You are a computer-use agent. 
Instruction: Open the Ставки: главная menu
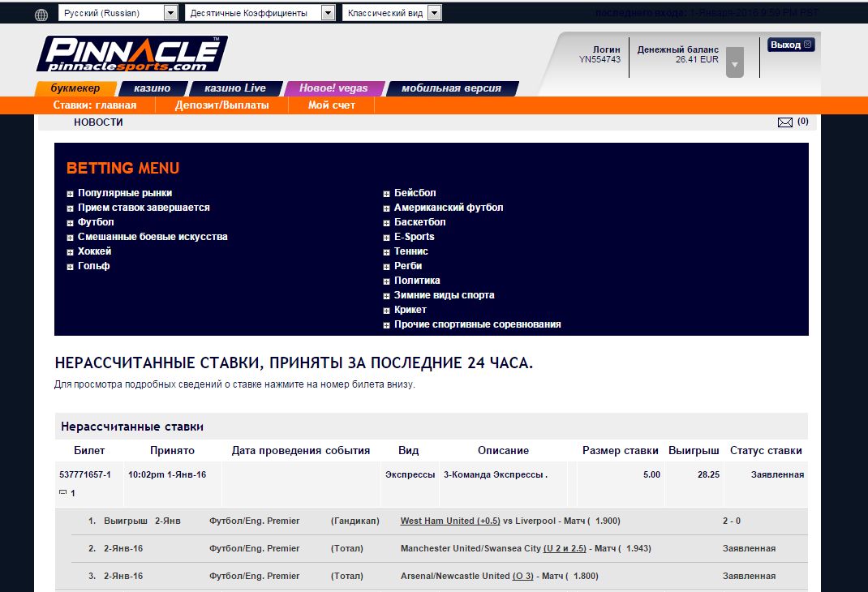pyautogui.click(x=95, y=105)
